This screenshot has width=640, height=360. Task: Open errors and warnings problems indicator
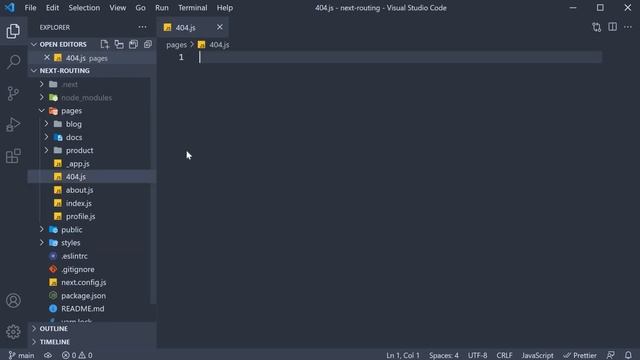coord(77,355)
